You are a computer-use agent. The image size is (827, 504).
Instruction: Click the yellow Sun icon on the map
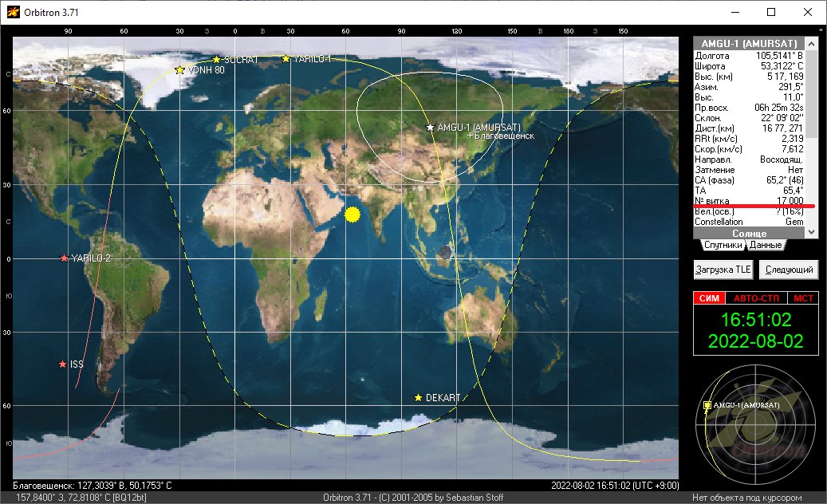click(353, 214)
